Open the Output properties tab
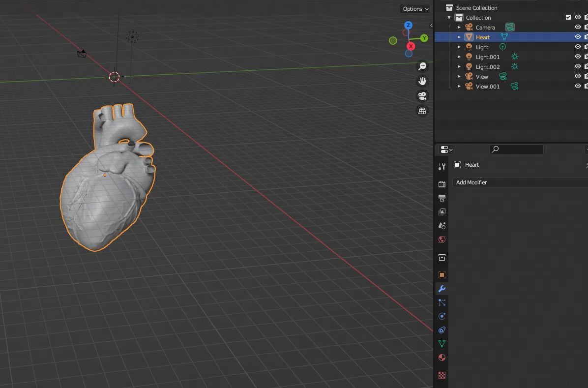Screen dimensions: 588x388 [x=442, y=198]
